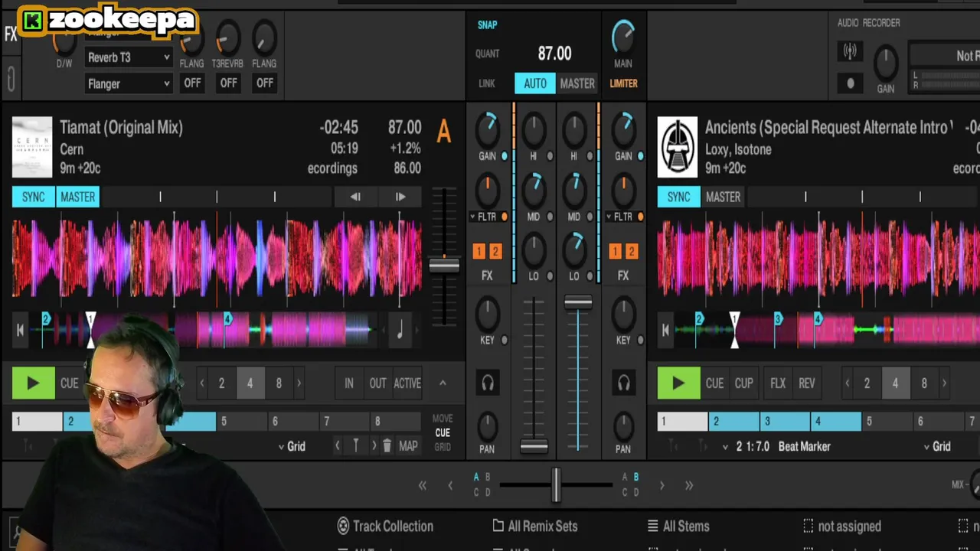The width and height of the screenshot is (980, 551).
Task: Click Tiamat album cover art
Action: pos(32,148)
